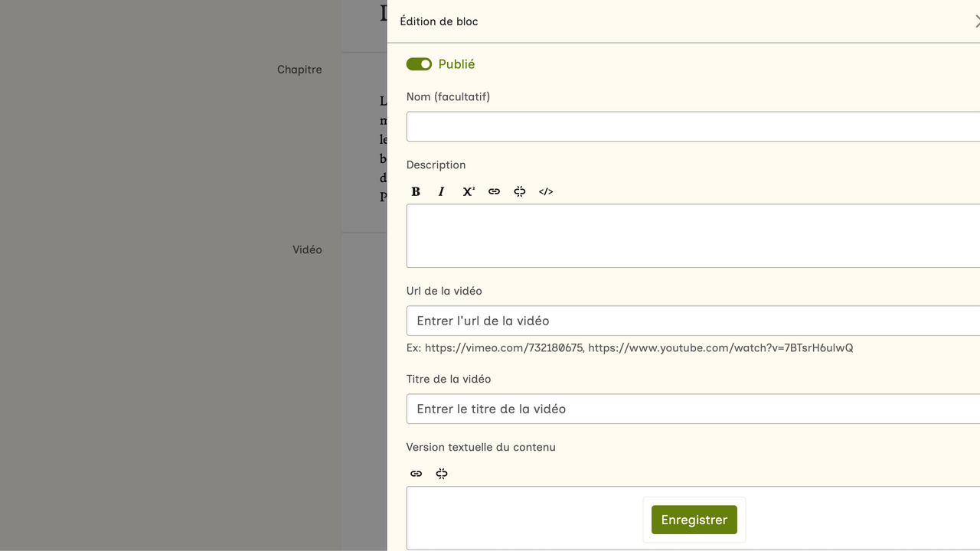This screenshot has height=551, width=980.
Task: Insert a link in the Description editor
Action: (x=494, y=191)
